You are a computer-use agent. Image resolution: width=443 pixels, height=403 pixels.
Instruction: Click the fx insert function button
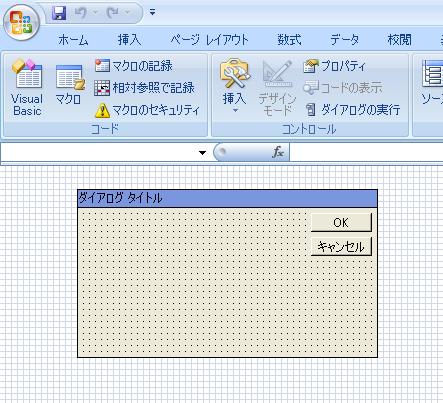point(278,152)
